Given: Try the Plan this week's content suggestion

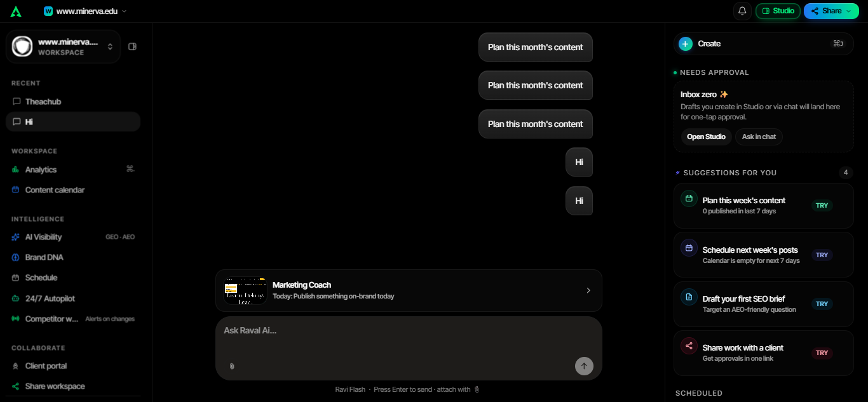Looking at the screenshot, I should click(x=822, y=206).
